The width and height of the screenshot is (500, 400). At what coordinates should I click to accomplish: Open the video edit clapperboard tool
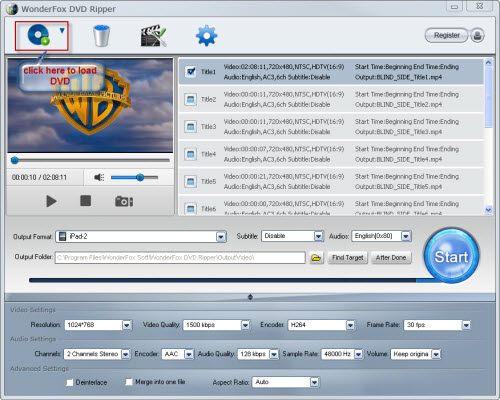[153, 36]
